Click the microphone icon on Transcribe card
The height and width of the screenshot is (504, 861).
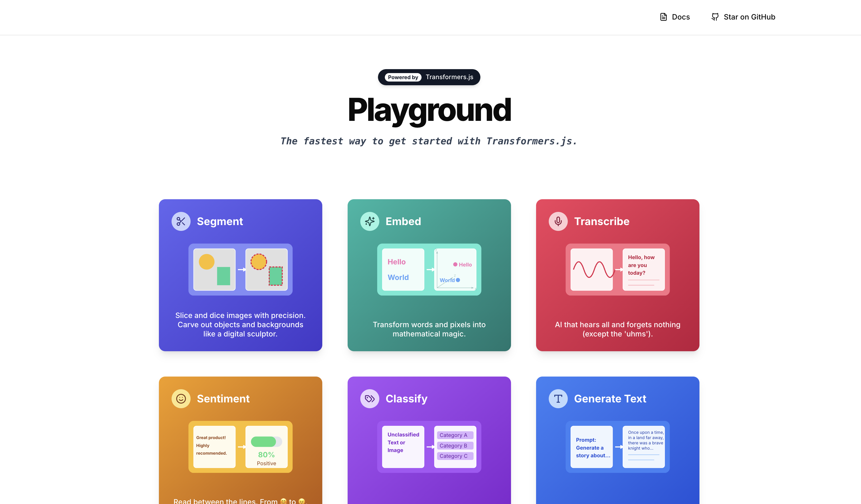pyautogui.click(x=558, y=221)
